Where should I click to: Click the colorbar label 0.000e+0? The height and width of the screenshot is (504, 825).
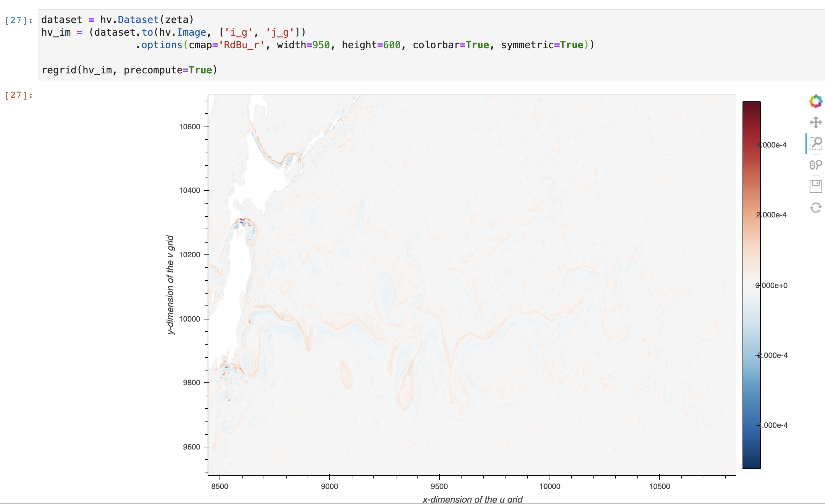[x=772, y=286]
